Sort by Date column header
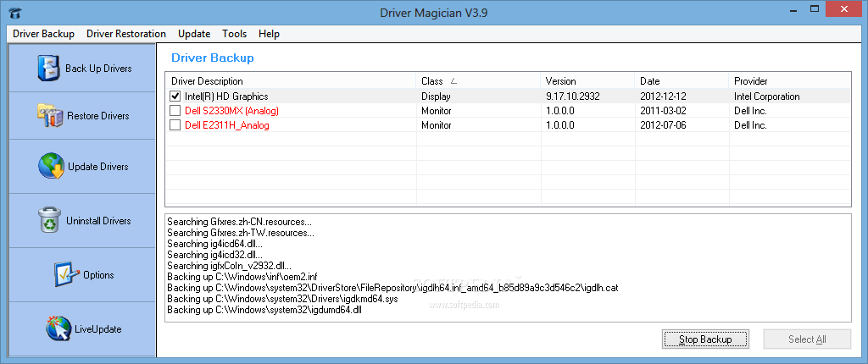 [682, 80]
